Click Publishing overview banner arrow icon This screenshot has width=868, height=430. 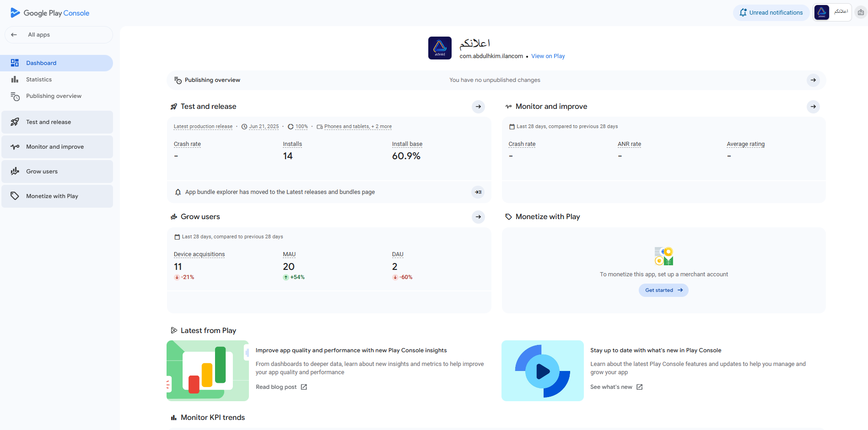[x=813, y=80]
